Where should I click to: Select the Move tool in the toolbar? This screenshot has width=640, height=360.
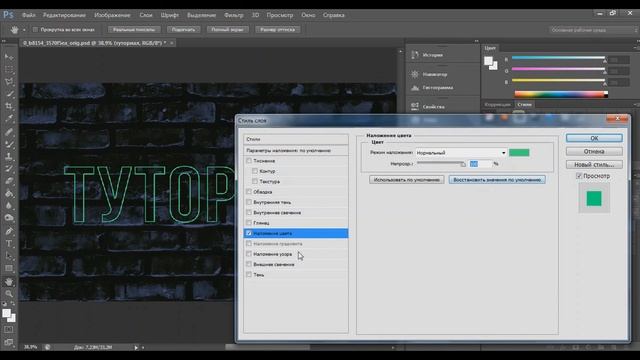click(x=9, y=57)
